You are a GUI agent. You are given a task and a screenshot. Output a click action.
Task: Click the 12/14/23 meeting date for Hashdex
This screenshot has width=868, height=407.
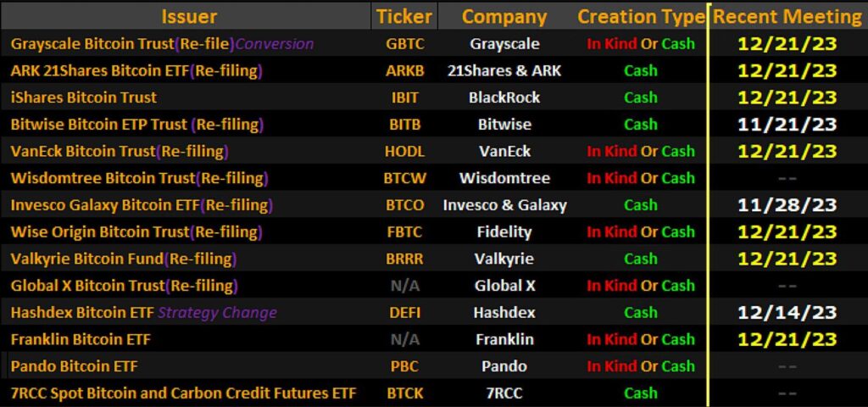click(787, 312)
